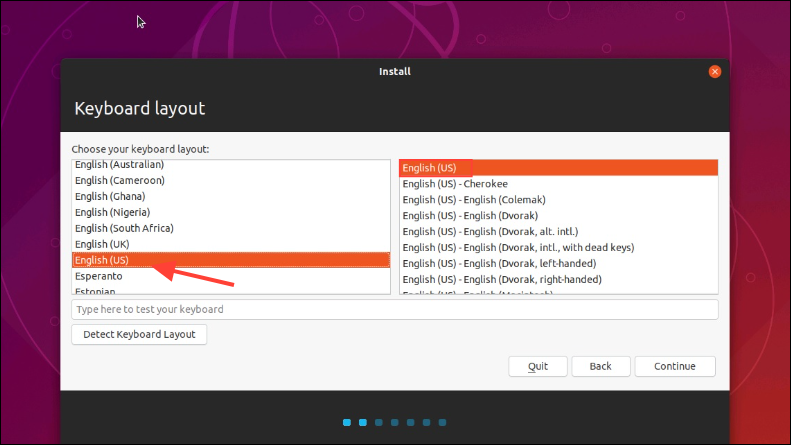Screen dimensions: 791x445
Task: Click Detect Keyboard Layout button
Action: (x=139, y=335)
